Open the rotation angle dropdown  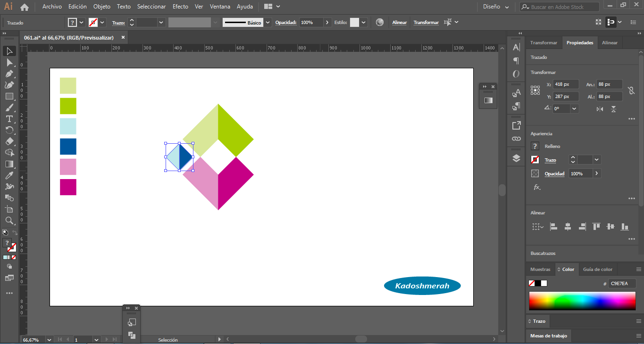click(574, 108)
